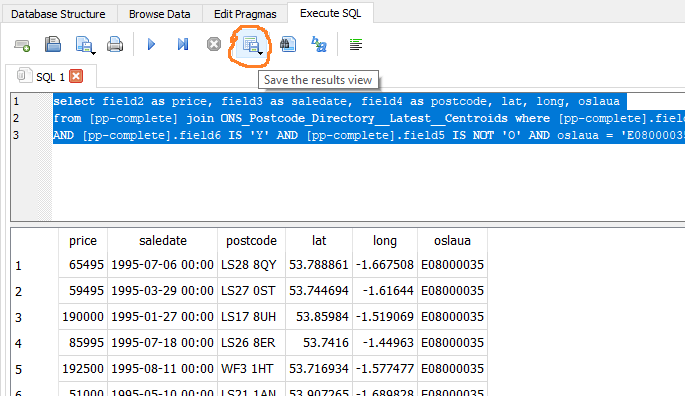Execute current line icon
The image size is (685, 396).
[x=183, y=44]
